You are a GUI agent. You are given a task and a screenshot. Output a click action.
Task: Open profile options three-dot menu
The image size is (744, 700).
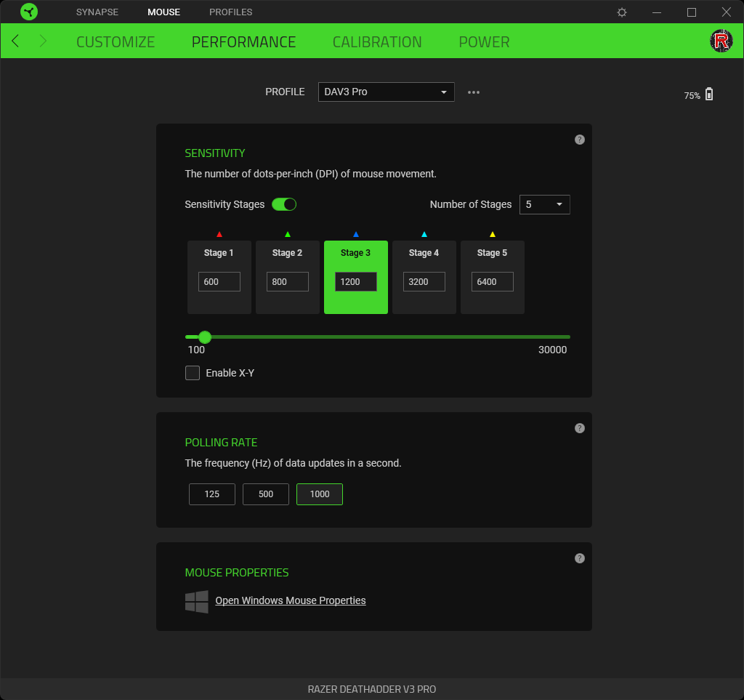[x=474, y=92]
